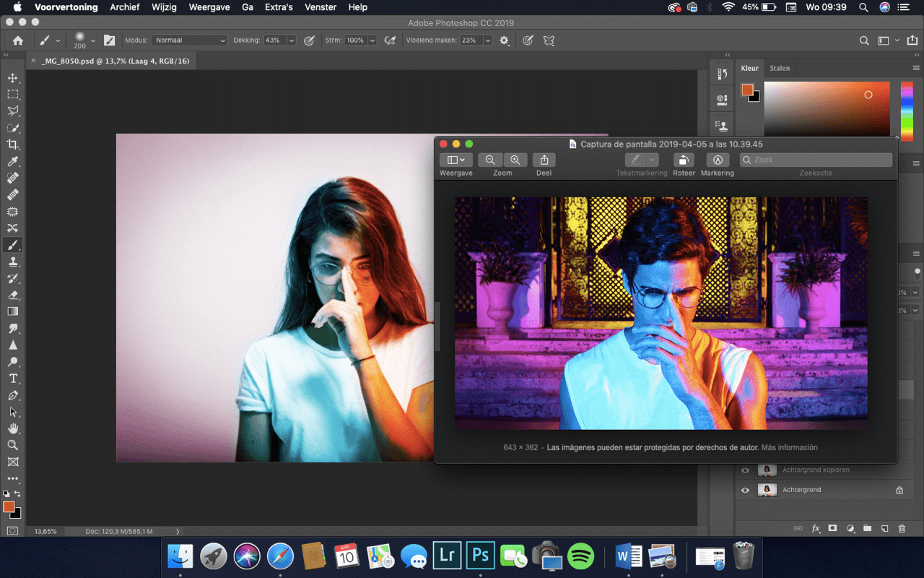Select the Gradient tool
This screenshot has height=578, width=924.
(x=13, y=311)
